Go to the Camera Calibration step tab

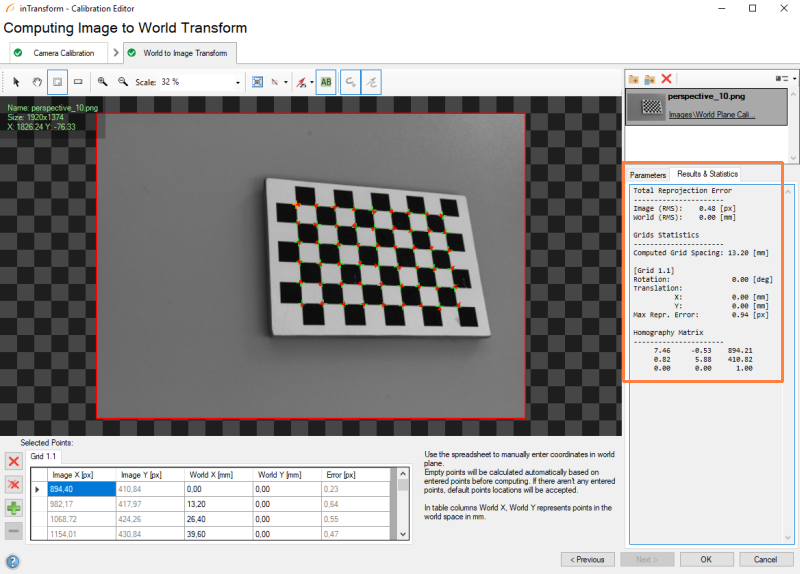64,52
